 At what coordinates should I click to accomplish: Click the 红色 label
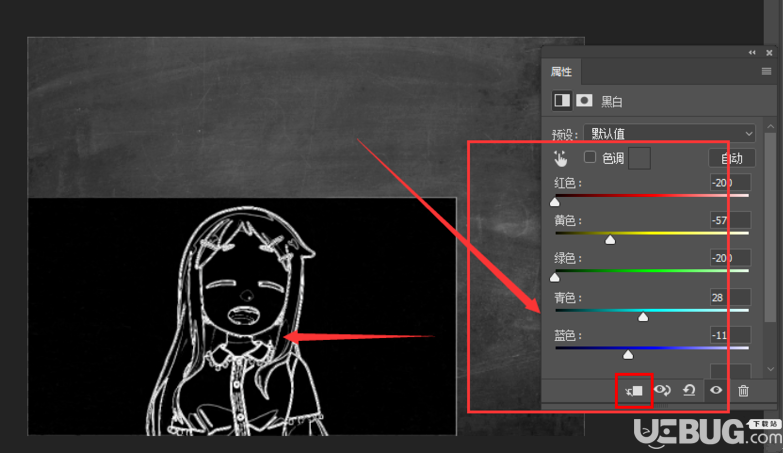[x=568, y=183]
